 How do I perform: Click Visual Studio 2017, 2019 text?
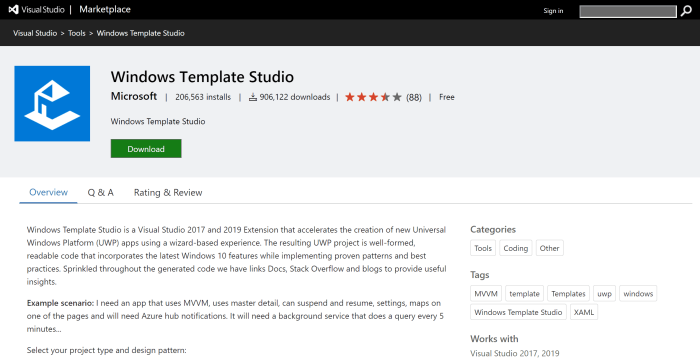[x=515, y=353]
